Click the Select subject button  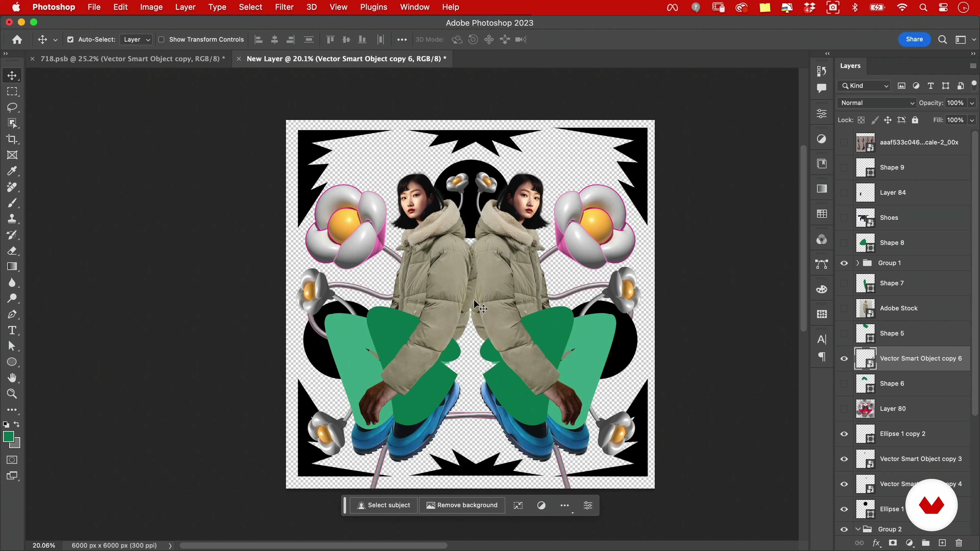(384, 505)
